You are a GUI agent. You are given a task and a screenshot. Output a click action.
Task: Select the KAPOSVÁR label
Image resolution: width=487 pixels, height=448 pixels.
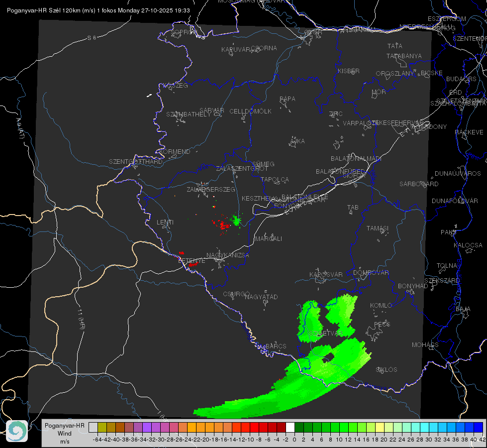326,275
